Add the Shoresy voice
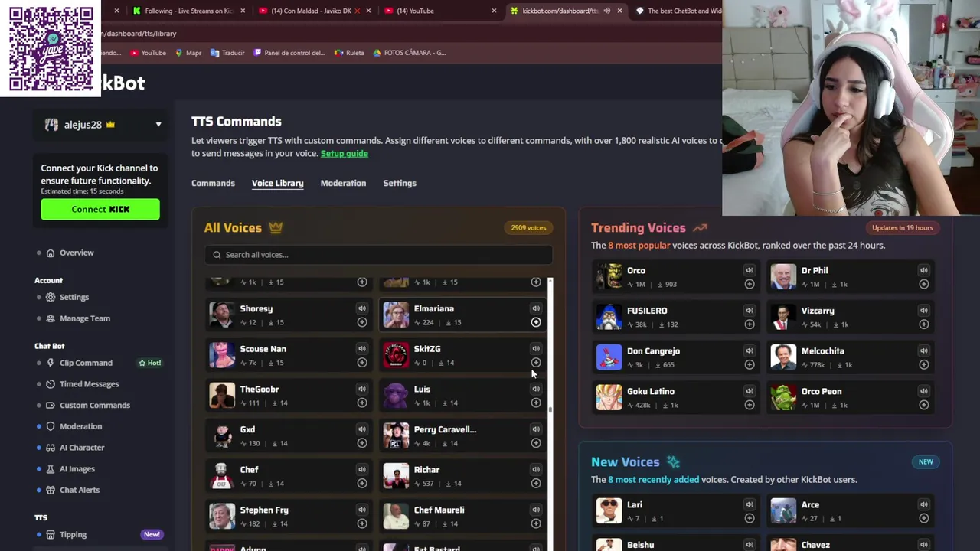The height and width of the screenshot is (551, 980). click(362, 322)
